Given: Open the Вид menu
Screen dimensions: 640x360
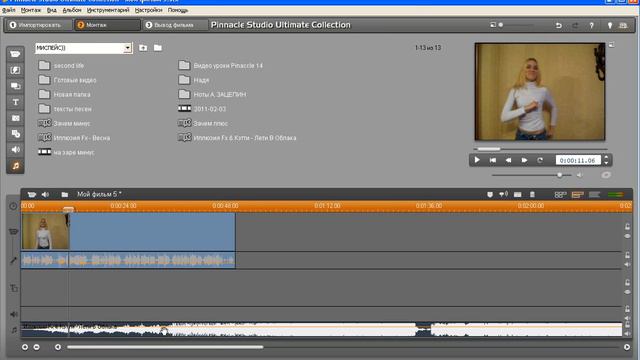Looking at the screenshot, I should (51, 10).
